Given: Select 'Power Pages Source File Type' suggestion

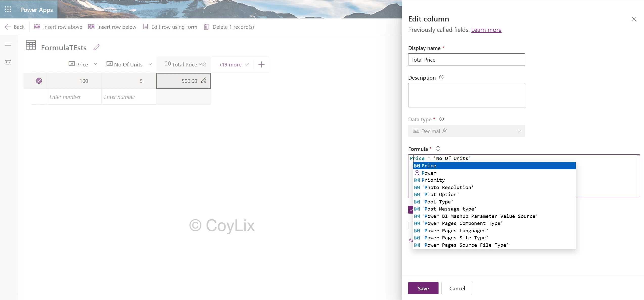Looking at the screenshot, I should coord(494,245).
